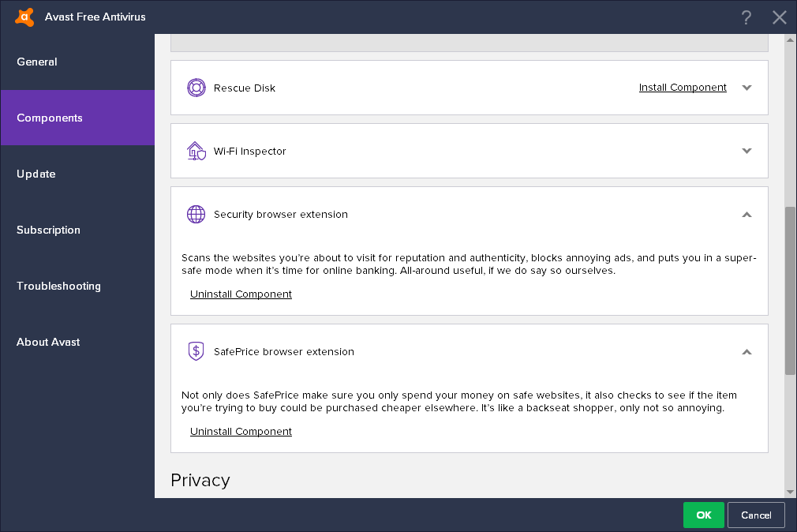Expand the Wi-Fi Inspector section
797x532 pixels.
(747, 151)
